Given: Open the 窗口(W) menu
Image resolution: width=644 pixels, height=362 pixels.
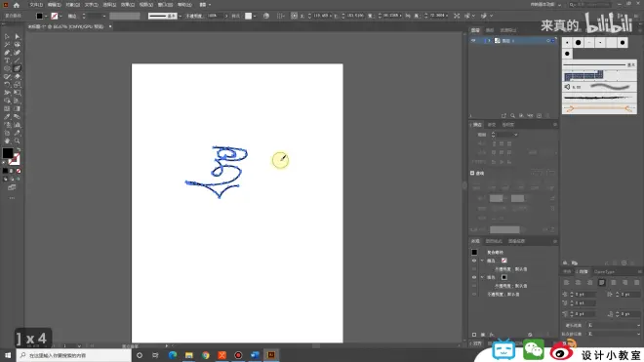Looking at the screenshot, I should coord(165,5).
